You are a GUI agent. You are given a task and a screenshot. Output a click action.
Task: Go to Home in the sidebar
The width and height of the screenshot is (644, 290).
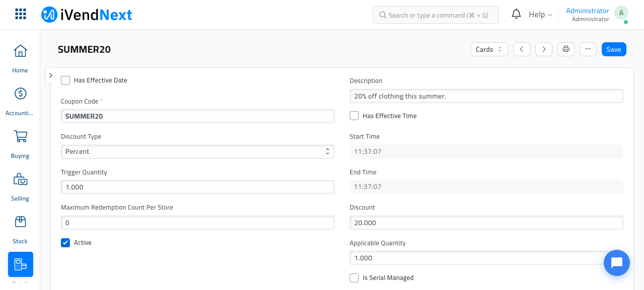(20, 58)
